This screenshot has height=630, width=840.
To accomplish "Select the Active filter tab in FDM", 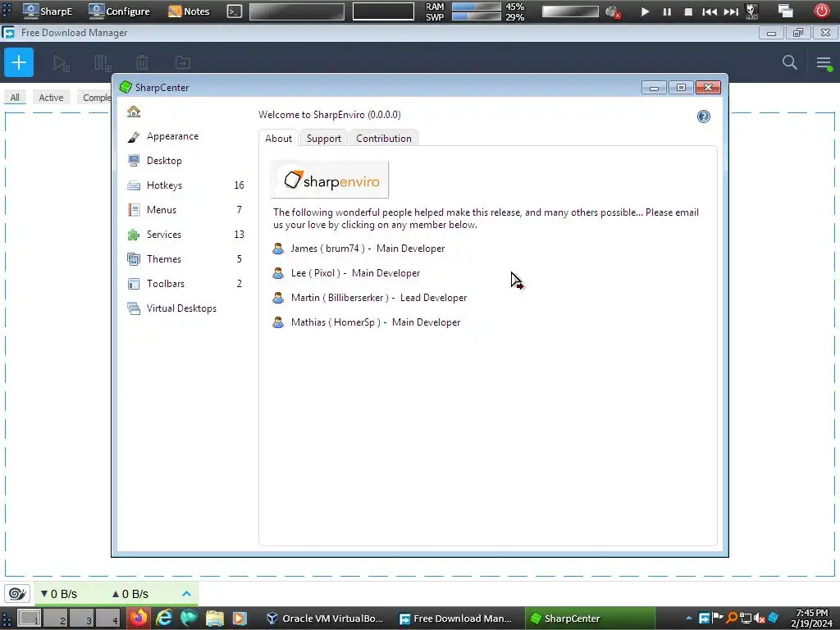I will pos(51,98).
